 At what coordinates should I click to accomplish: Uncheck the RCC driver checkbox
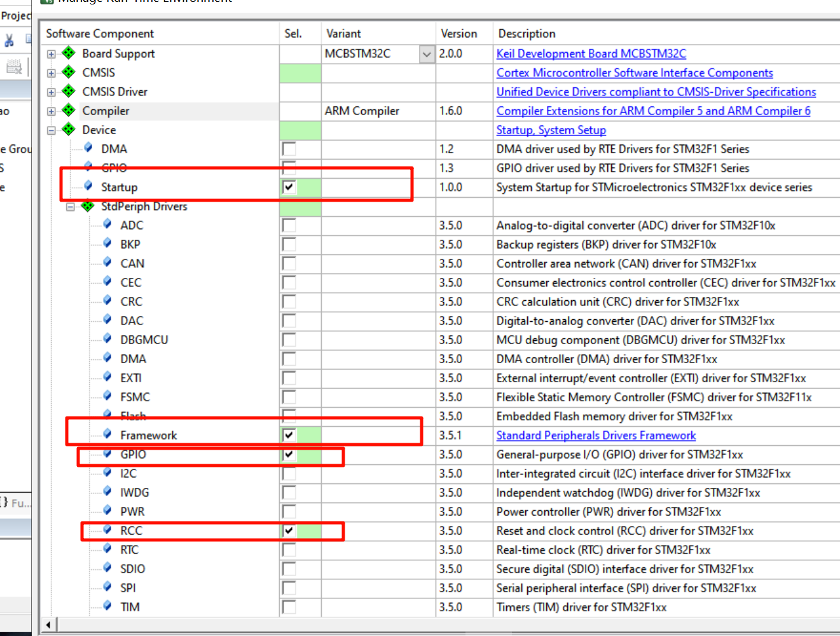coord(289,530)
